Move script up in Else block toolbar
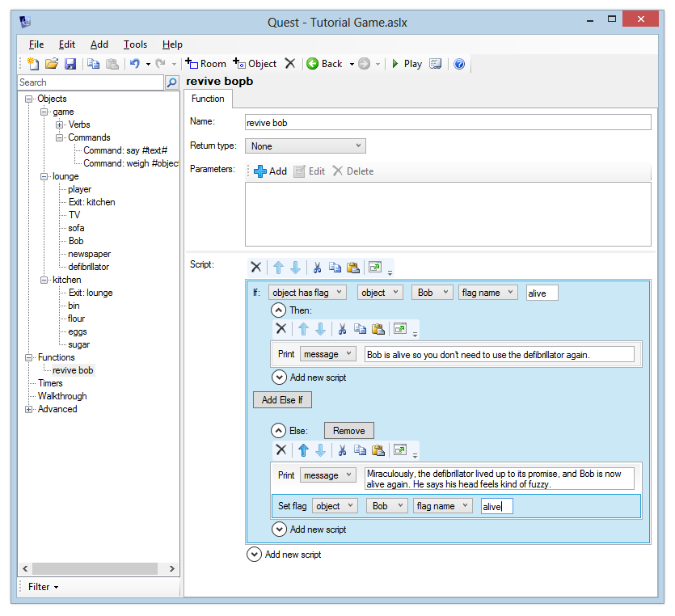 pos(303,450)
